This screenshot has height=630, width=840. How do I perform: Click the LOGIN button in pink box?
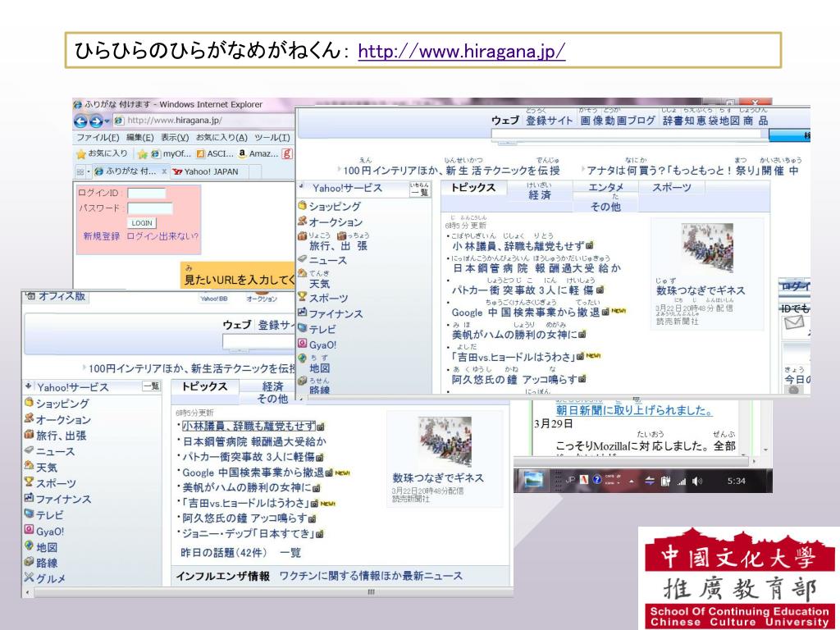(x=141, y=223)
